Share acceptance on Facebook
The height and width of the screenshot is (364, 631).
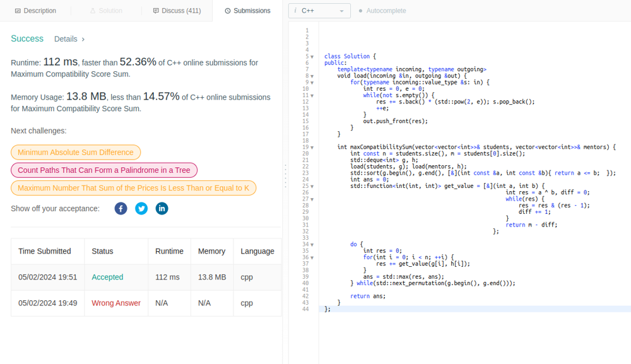click(x=121, y=208)
